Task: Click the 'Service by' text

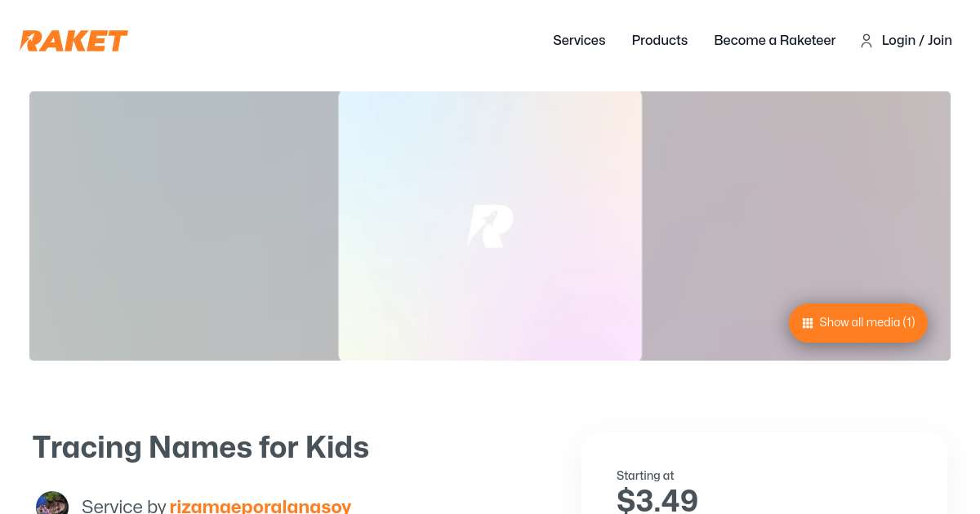Action: point(124,506)
